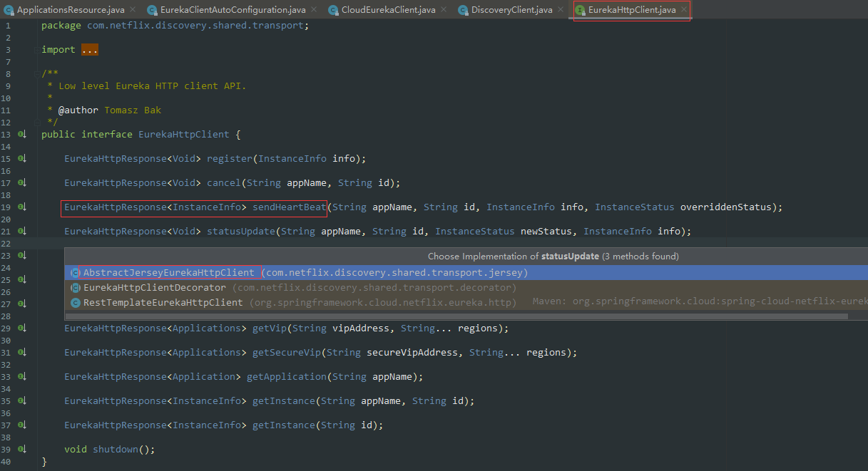
Task: Collapse the Javadoc comment fold marker
Action: coord(36,73)
